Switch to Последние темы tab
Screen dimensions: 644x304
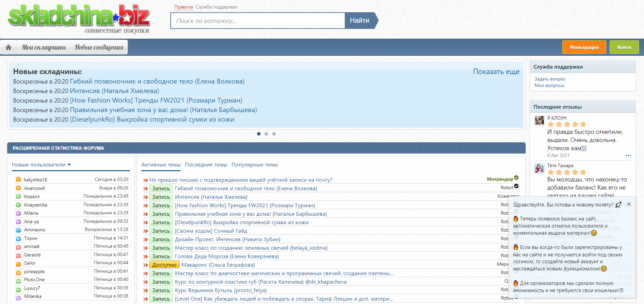click(206, 165)
